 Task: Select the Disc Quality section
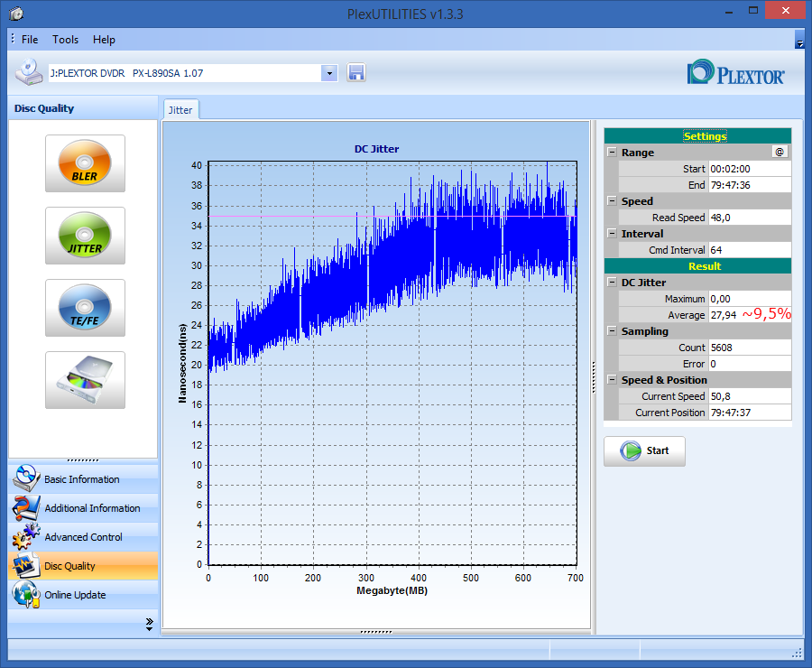point(83,565)
